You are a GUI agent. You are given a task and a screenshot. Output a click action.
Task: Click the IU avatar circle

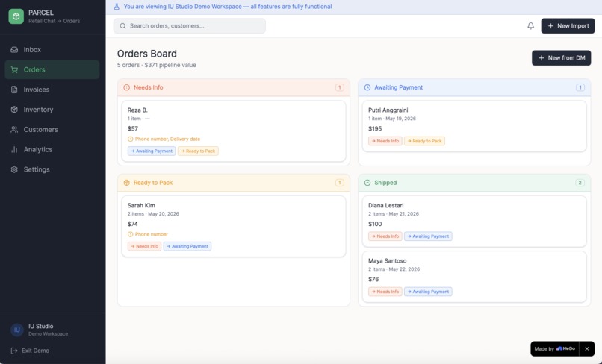[x=17, y=330]
